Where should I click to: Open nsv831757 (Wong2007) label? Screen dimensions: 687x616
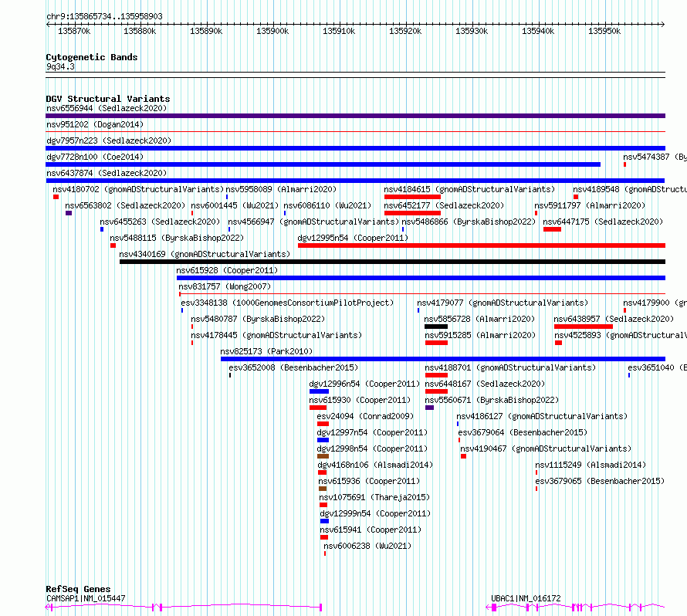tap(225, 286)
